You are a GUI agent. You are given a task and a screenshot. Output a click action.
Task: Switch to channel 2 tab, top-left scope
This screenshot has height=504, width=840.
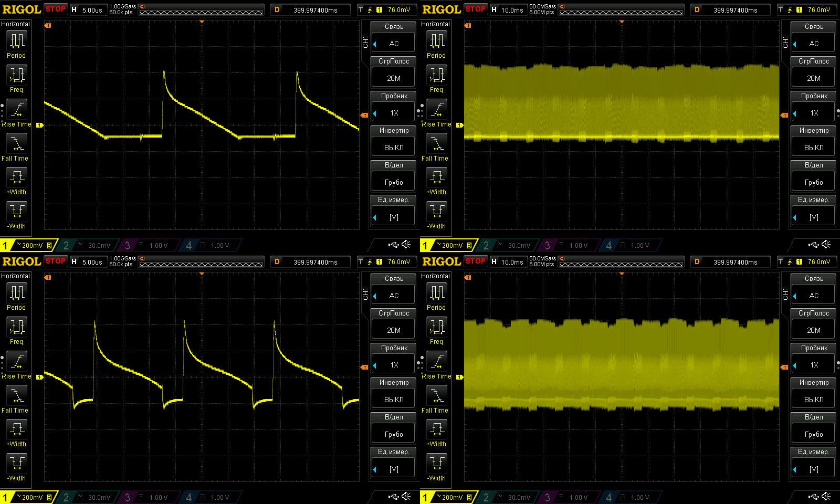click(x=90, y=245)
